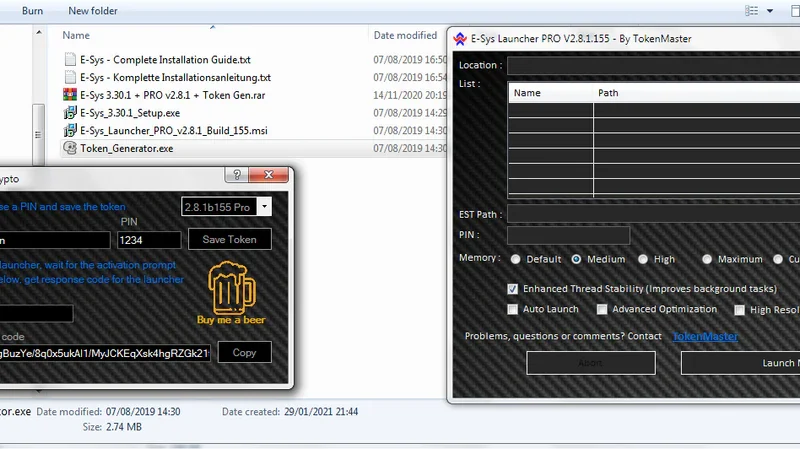Select the E-Sys Launcher PRO msi icon

(x=70, y=131)
